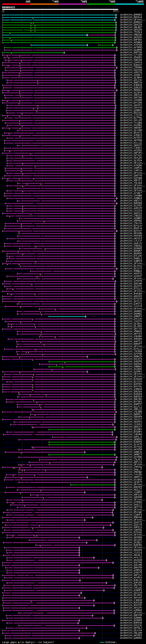This screenshot has width=146, height=644.
Task: Select the UniRef100_A9BNU1 label
Action: click(131, 366)
